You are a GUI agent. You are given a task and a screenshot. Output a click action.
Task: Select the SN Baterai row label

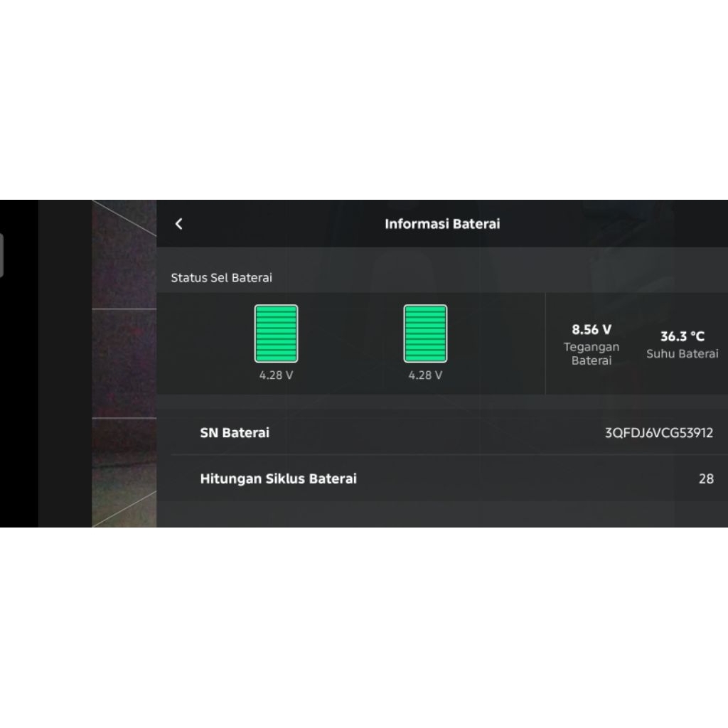pyautogui.click(x=235, y=433)
